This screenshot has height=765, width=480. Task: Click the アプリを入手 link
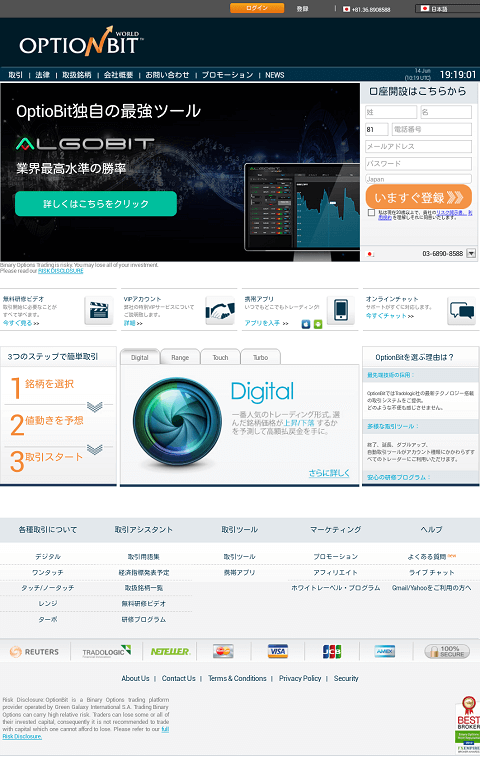[x=262, y=323]
